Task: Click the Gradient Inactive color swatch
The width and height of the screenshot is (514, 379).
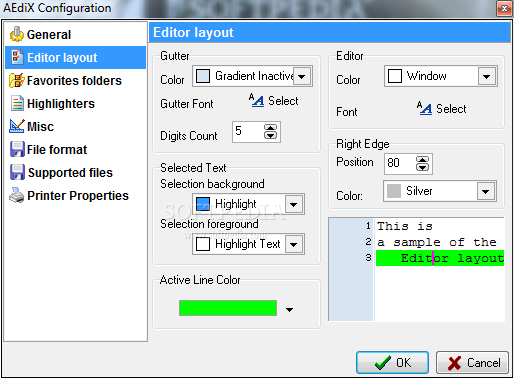Action: tap(203, 76)
